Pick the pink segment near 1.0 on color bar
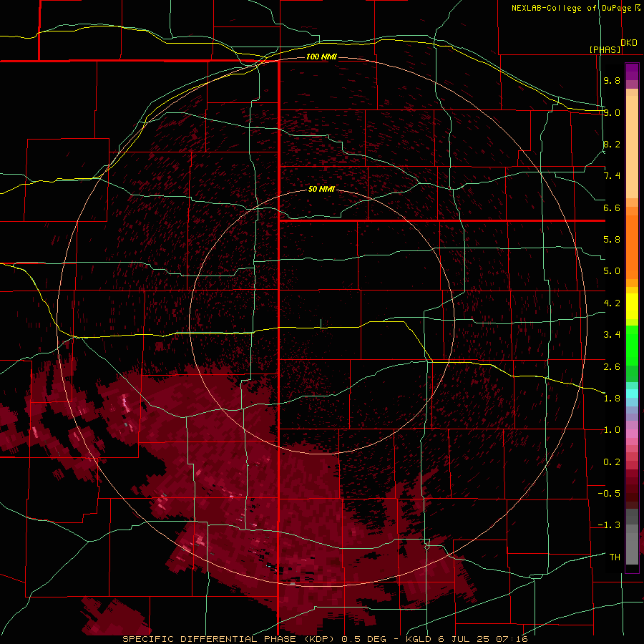 point(632,434)
